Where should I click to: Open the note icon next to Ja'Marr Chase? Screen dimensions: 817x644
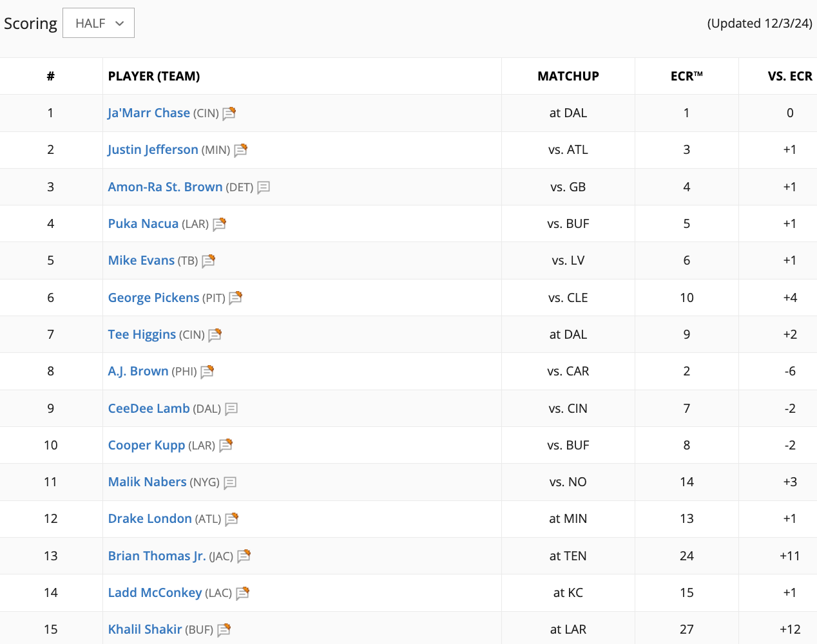229,113
